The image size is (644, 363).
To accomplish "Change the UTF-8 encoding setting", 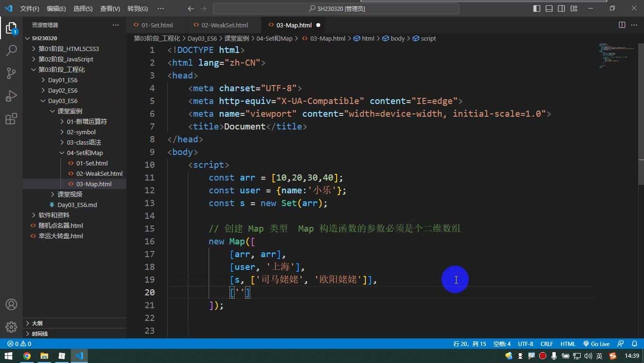I will pos(525,344).
